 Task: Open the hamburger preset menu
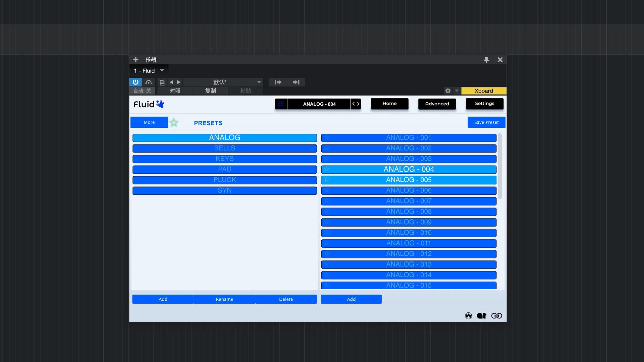pos(281,104)
